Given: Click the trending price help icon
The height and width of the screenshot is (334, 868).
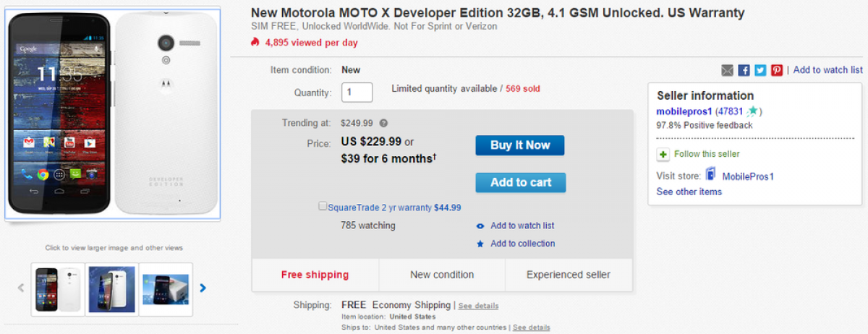Looking at the screenshot, I should tap(383, 123).
